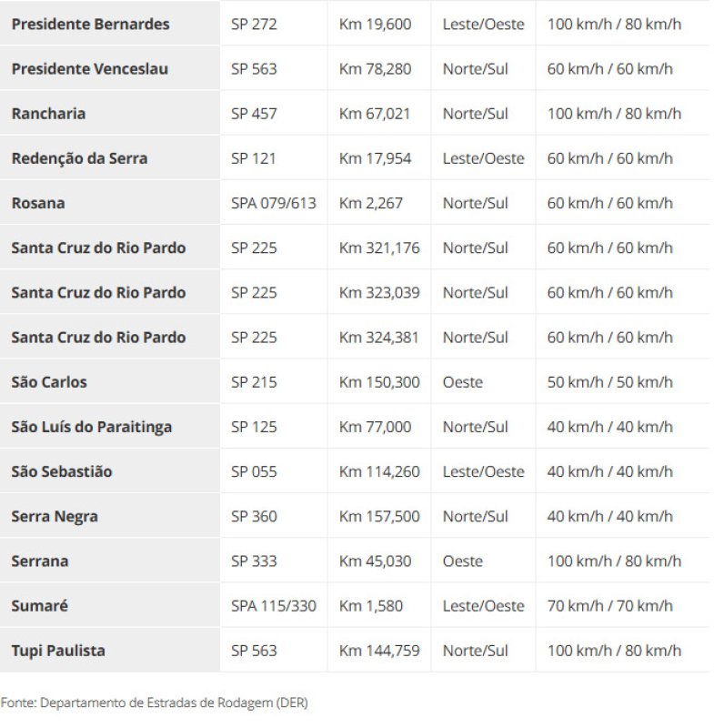714x728 pixels.
Task: Click the Serra Negra city name
Action: [x=55, y=516]
